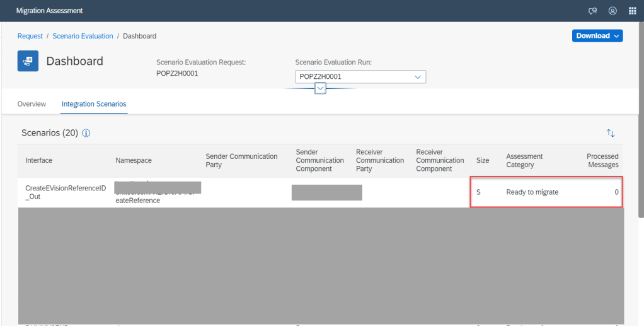This screenshot has height=326, width=644.
Task: Collapse the header using the chevron button
Action: point(320,89)
